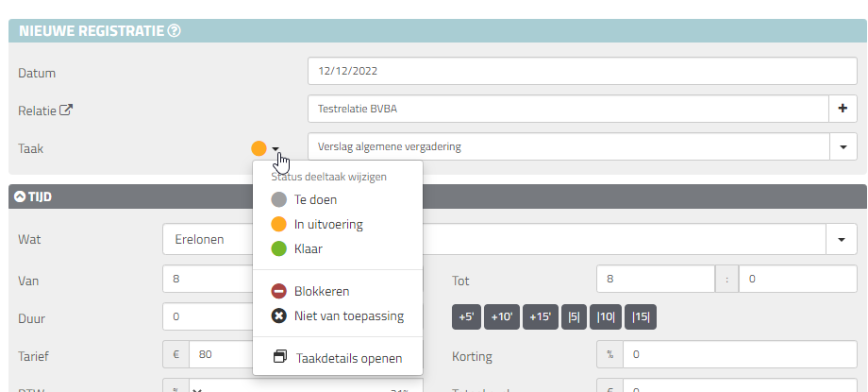The image size is (868, 392).
Task: Select Niet van toepassing menu entry
Action: pos(348,315)
